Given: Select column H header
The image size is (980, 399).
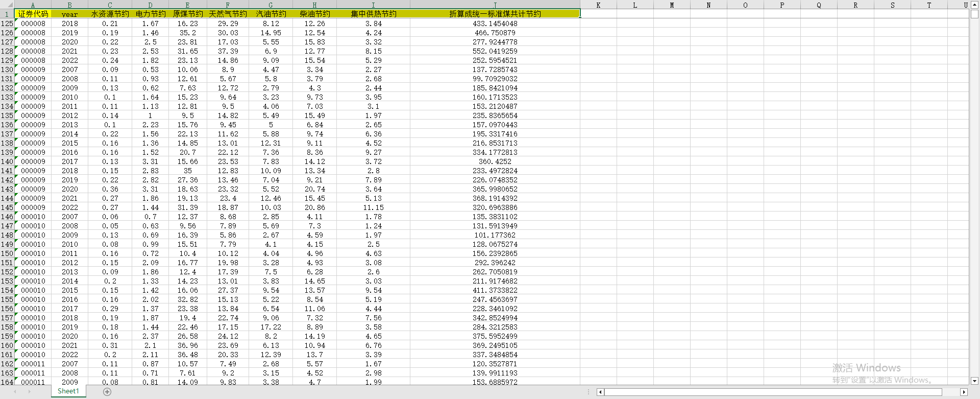Looking at the screenshot, I should 314,5.
